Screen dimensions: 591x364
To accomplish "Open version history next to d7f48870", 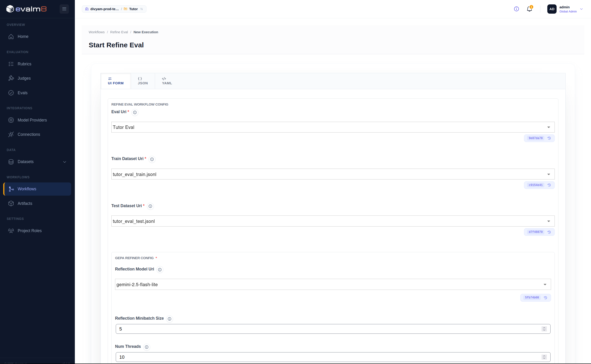I will pyautogui.click(x=549, y=232).
